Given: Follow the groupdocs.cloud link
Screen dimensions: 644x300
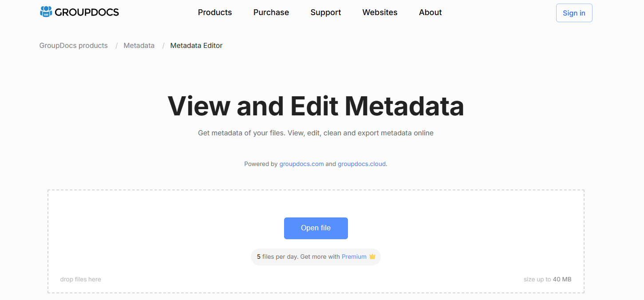Looking at the screenshot, I should pyautogui.click(x=362, y=164).
